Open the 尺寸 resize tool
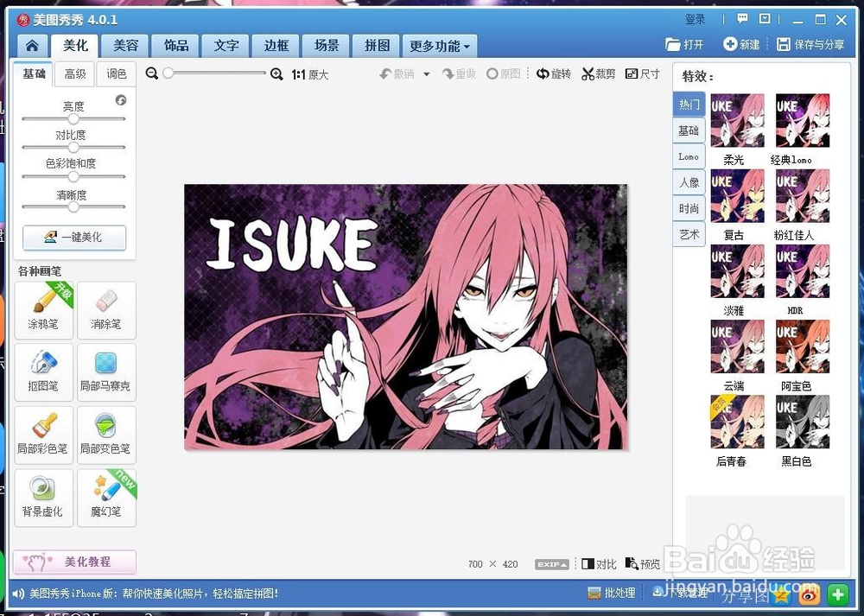Image resolution: width=864 pixels, height=616 pixels. (x=643, y=73)
